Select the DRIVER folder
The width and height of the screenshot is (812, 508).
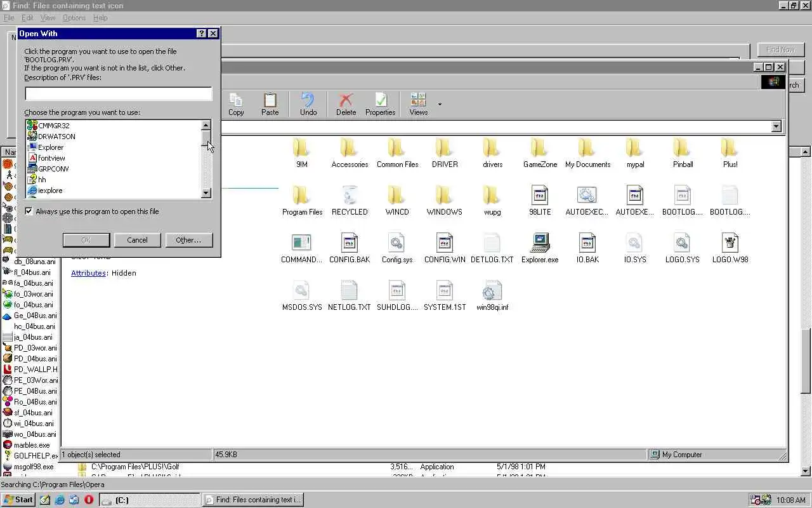(x=445, y=153)
